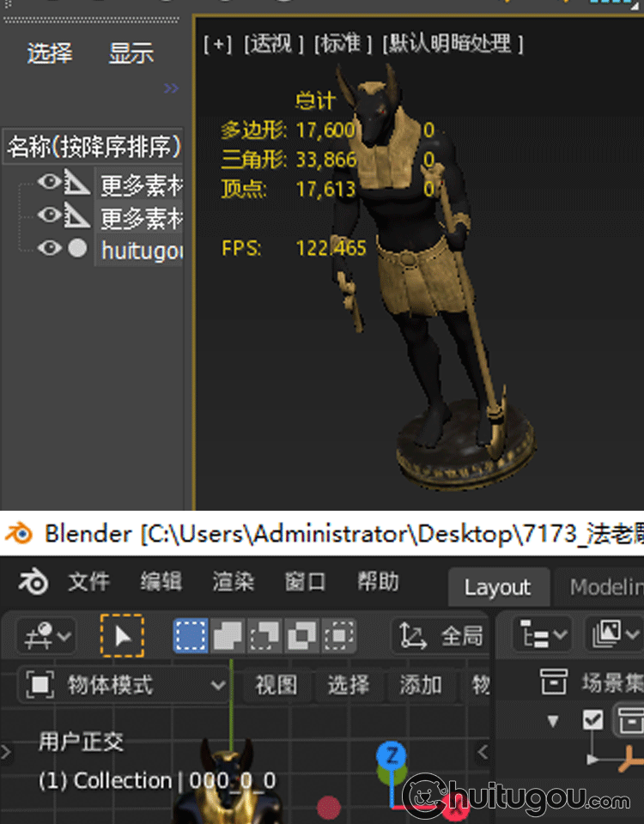644x824 pixels.
Task: Click the 用户正交 view label text
Action: (81, 742)
